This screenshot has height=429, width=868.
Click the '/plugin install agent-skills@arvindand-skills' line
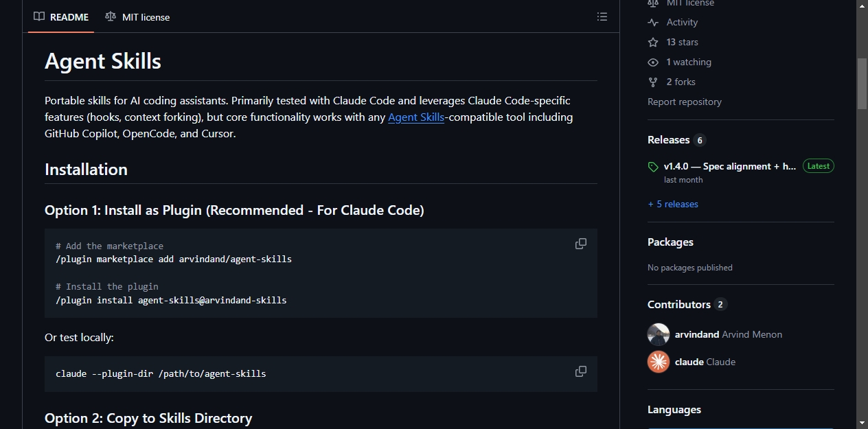(x=171, y=301)
